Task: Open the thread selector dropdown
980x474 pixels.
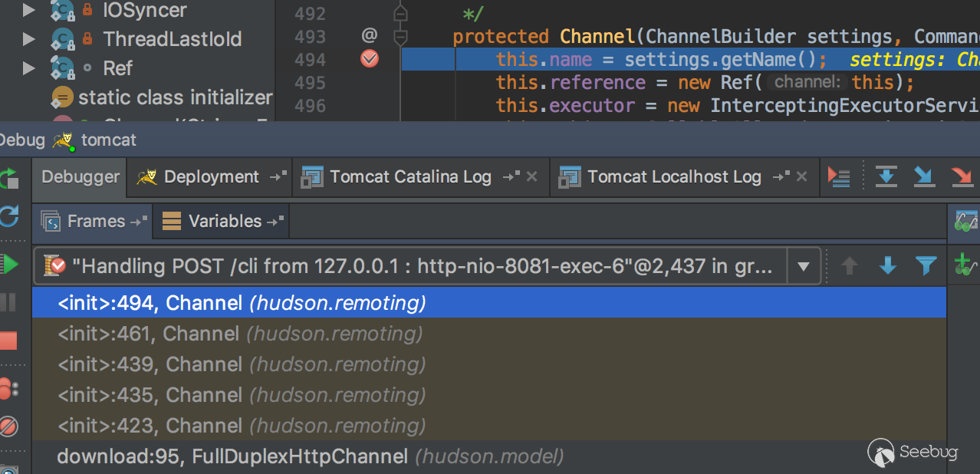Action: click(x=804, y=267)
